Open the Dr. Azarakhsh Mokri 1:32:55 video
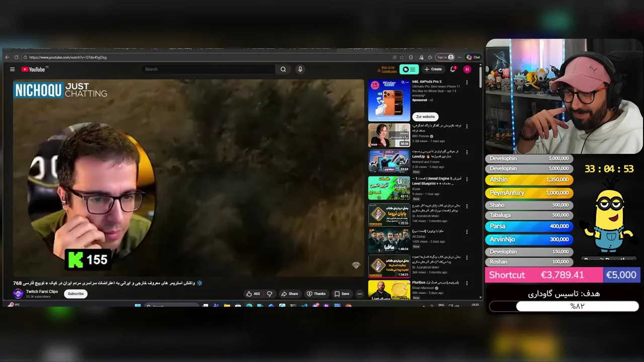This screenshot has height=362, width=644. (389, 214)
